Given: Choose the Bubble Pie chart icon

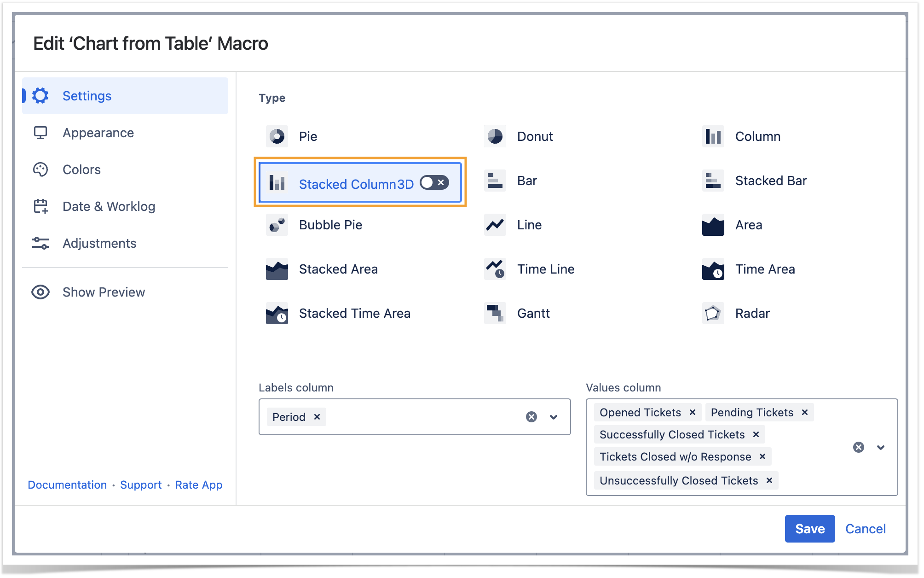Looking at the screenshot, I should [x=277, y=225].
